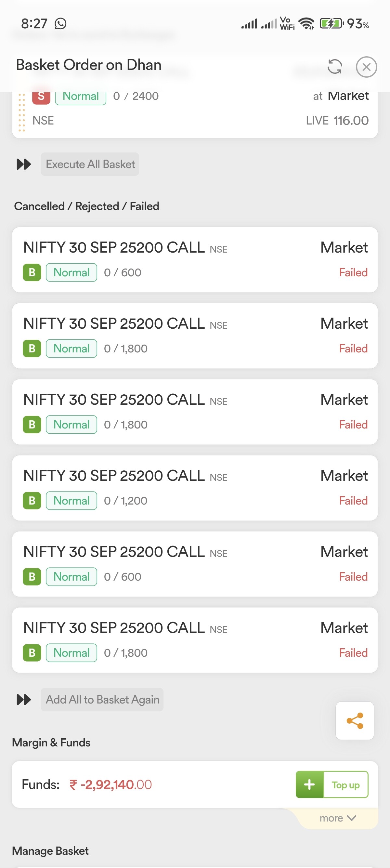Tap the green B badge on the first failed order
The image size is (390, 868).
32,272
